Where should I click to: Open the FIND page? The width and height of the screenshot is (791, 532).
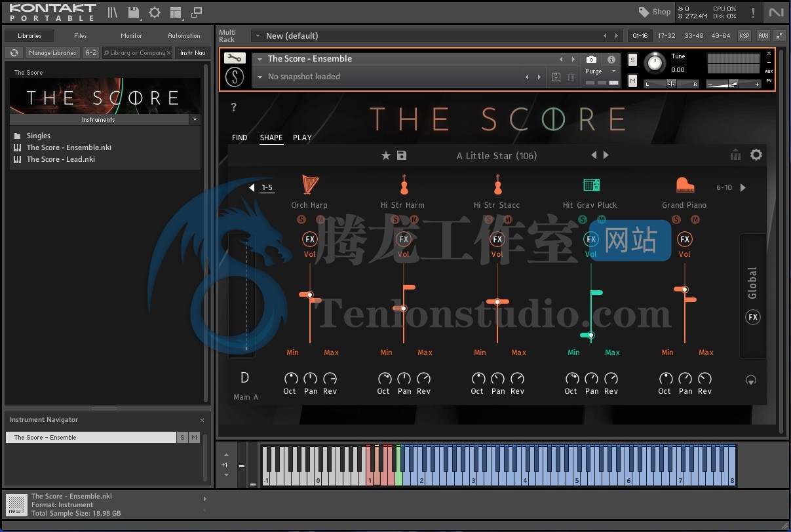point(240,138)
